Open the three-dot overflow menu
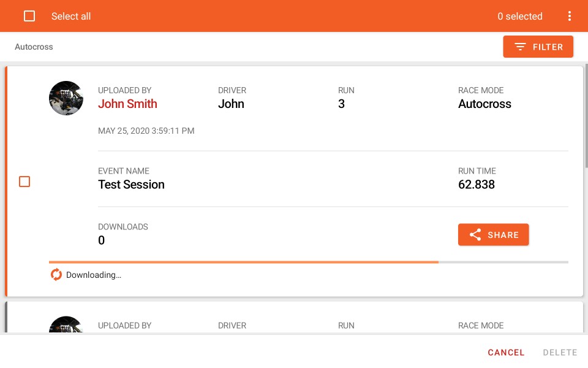588x368 pixels. (569, 16)
